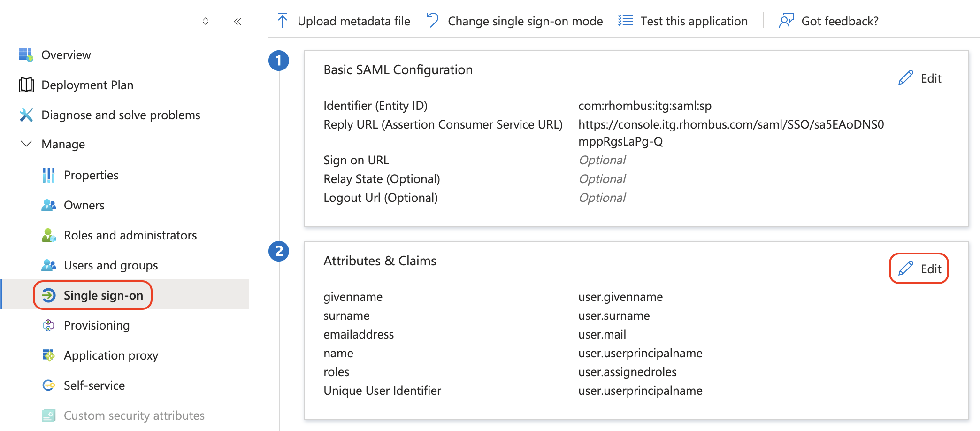This screenshot has height=431, width=980.
Task: Open the Deployment Plan page
Action: click(87, 85)
